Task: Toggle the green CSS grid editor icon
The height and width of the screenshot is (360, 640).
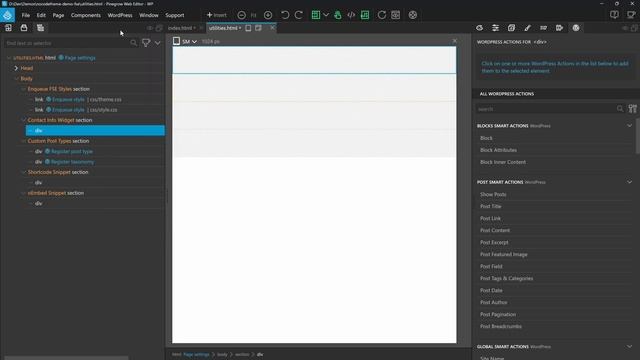Action: [365, 15]
